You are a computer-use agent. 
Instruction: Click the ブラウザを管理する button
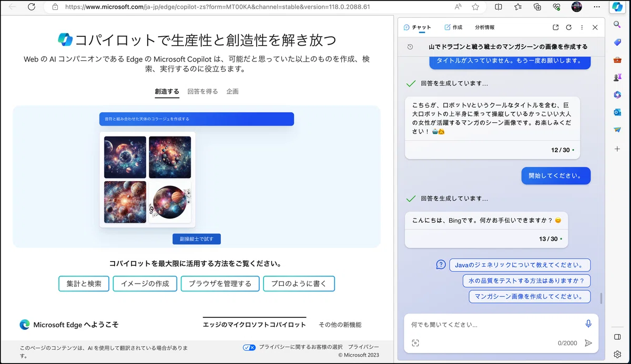220,284
